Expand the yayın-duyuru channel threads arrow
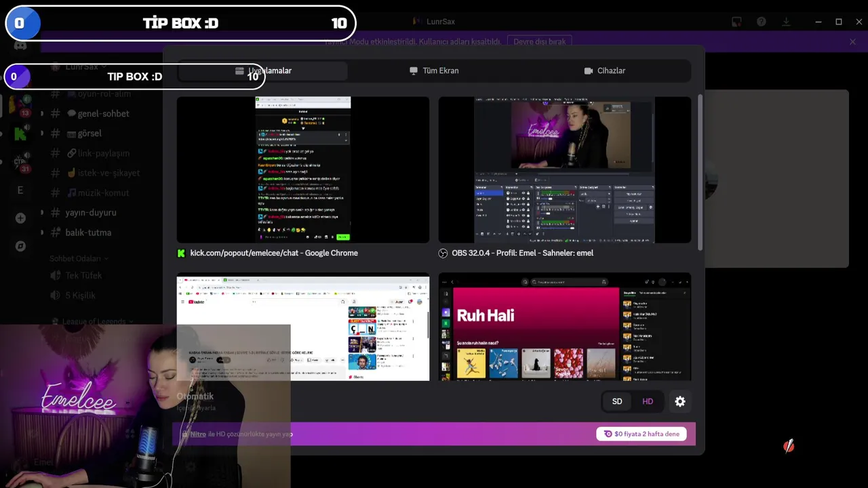This screenshot has width=868, height=488. pyautogui.click(x=43, y=212)
